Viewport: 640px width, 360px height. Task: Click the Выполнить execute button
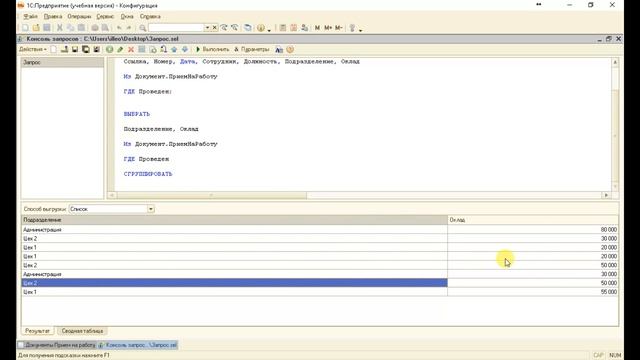tap(212, 49)
